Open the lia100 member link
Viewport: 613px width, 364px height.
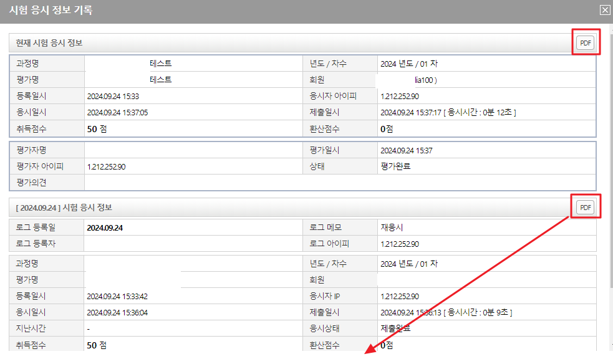point(426,80)
